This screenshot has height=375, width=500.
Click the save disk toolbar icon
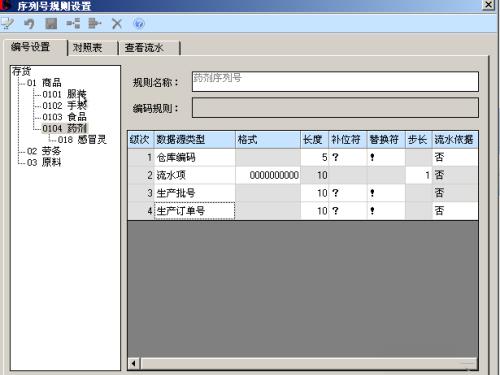[x=51, y=24]
